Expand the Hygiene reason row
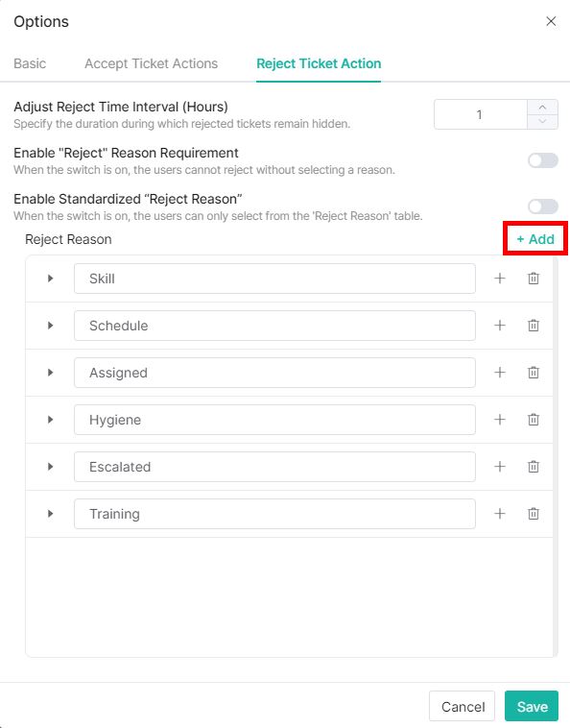 point(50,420)
